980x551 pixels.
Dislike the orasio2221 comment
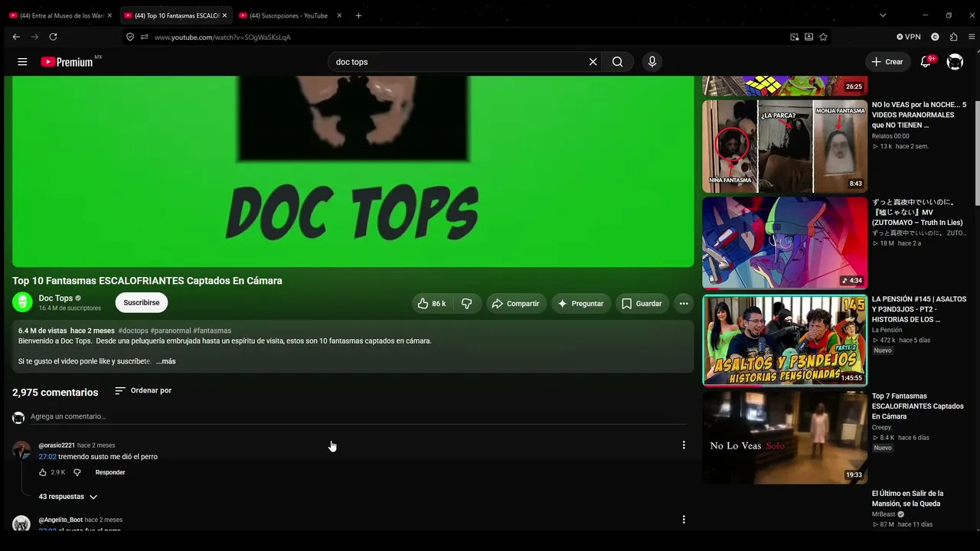(77, 472)
